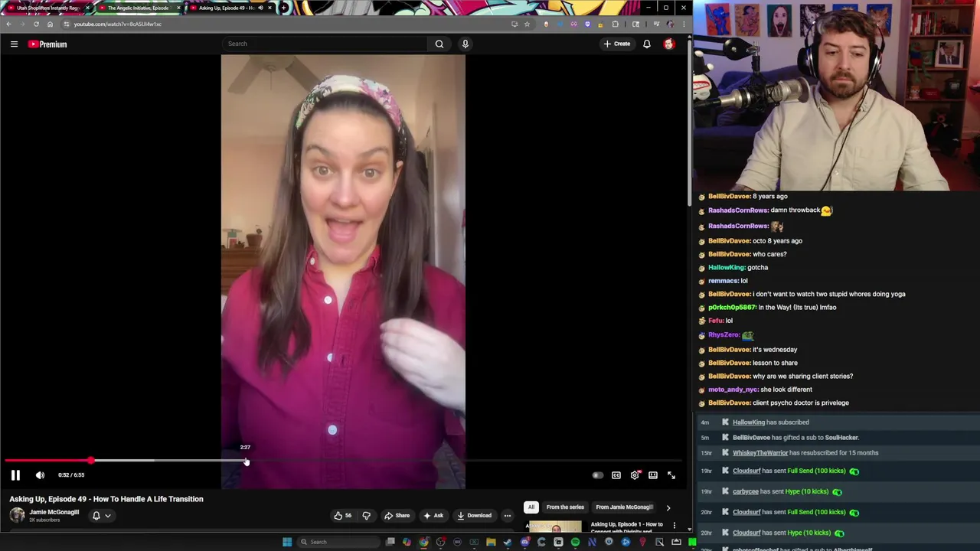
Task: Select the From Jamie McGonagill chip
Action: tap(624, 507)
